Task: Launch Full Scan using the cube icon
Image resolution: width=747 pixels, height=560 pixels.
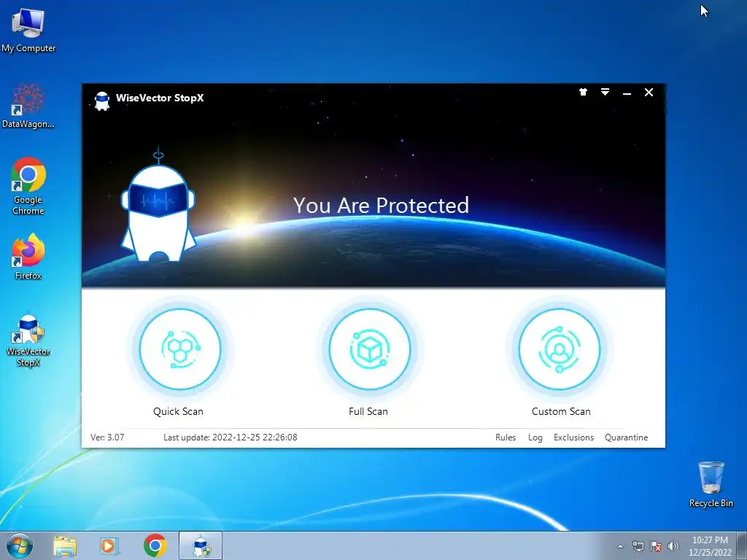Action: click(370, 349)
